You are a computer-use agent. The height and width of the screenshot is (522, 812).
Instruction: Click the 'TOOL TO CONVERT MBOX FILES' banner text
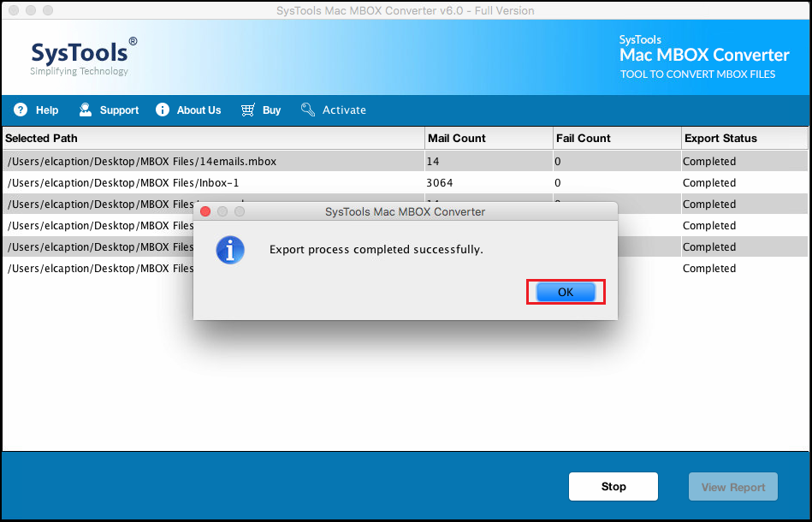(697, 74)
